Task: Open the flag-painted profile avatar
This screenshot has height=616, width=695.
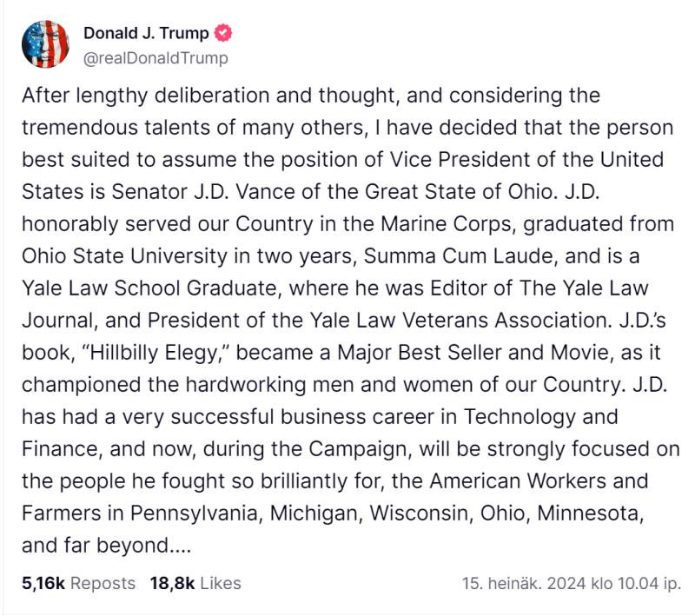Action: pos(46,44)
